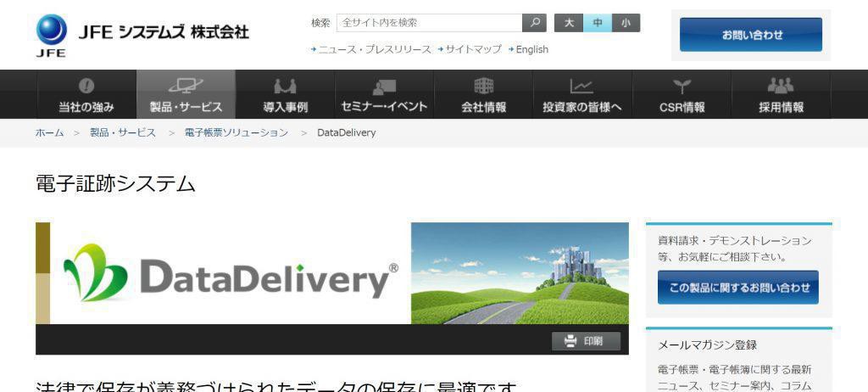Focus the 全サイト内を検索 search field
868x392 pixels.
tap(429, 23)
